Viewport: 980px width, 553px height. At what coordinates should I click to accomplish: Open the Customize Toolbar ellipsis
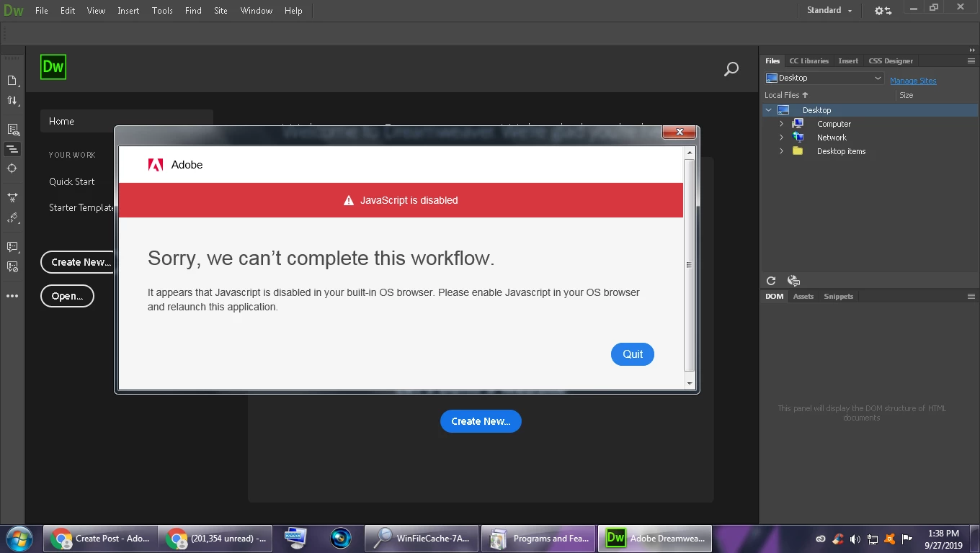12,296
